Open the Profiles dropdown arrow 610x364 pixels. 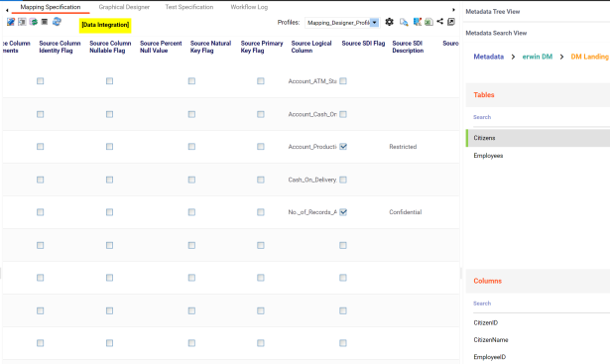point(374,23)
